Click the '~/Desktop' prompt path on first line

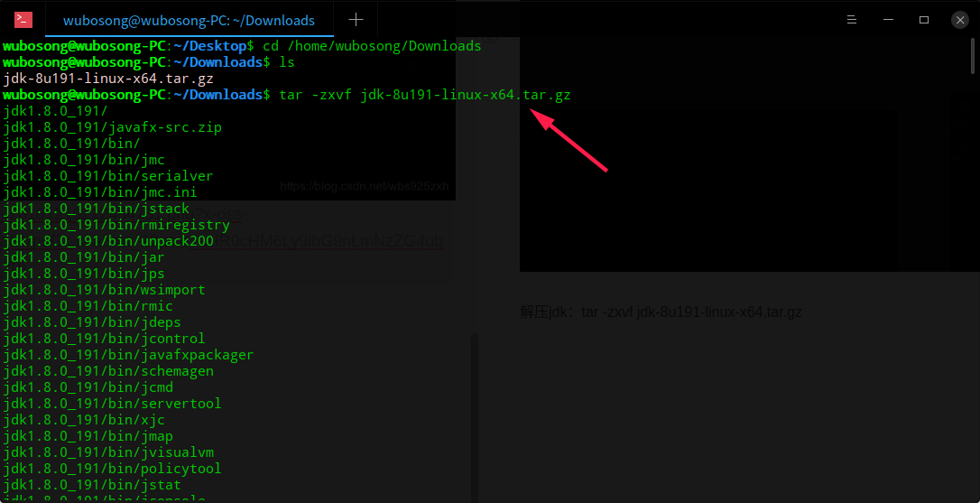pyautogui.click(x=209, y=46)
